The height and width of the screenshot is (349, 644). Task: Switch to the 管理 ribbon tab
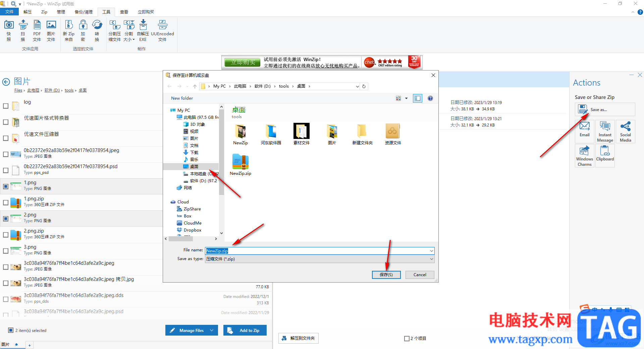pos(61,12)
